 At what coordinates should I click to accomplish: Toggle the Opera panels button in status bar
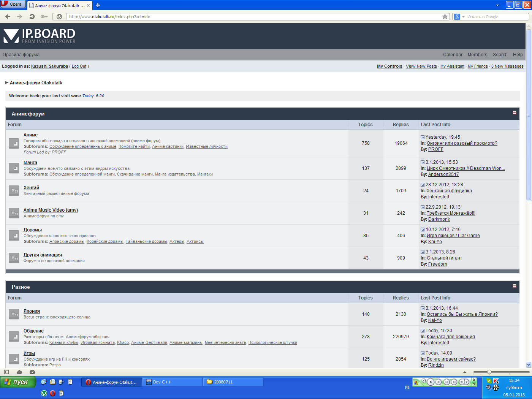pos(6,372)
